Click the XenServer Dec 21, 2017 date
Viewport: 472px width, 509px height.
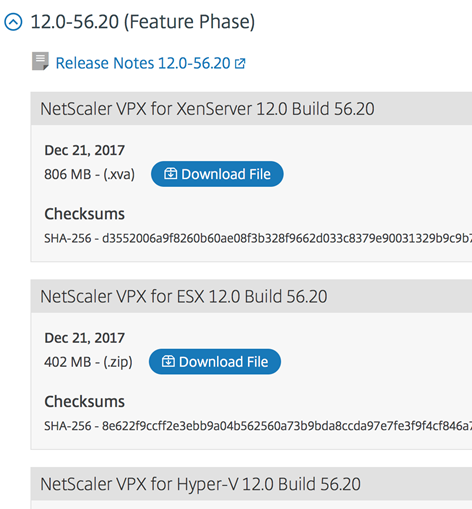(x=85, y=150)
